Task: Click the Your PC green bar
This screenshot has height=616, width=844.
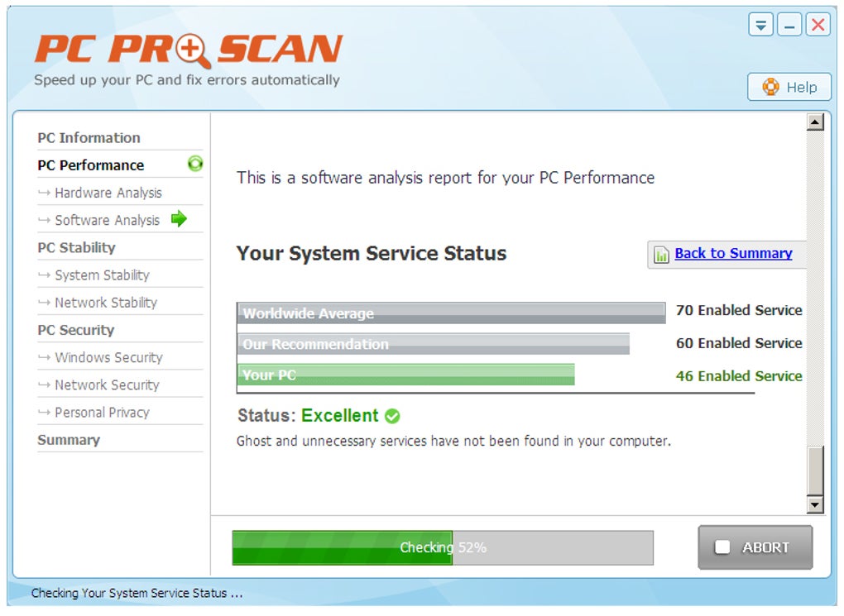Action: pos(405,375)
